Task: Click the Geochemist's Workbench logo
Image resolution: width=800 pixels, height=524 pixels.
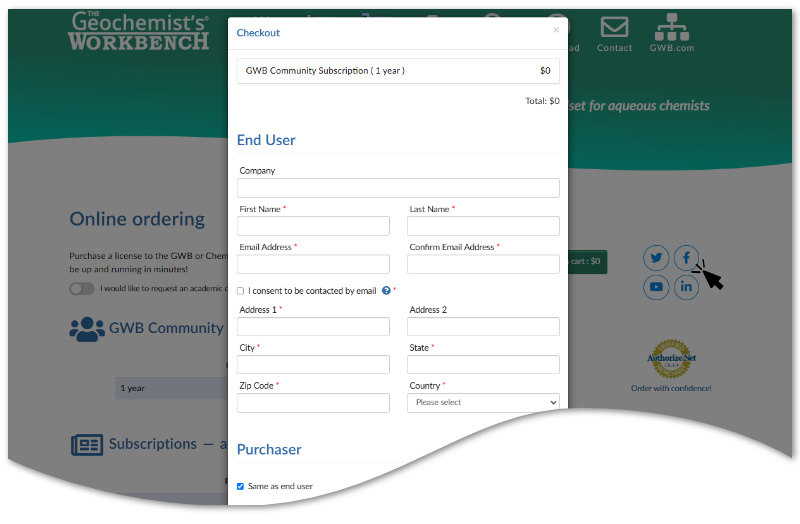Action: (139, 31)
